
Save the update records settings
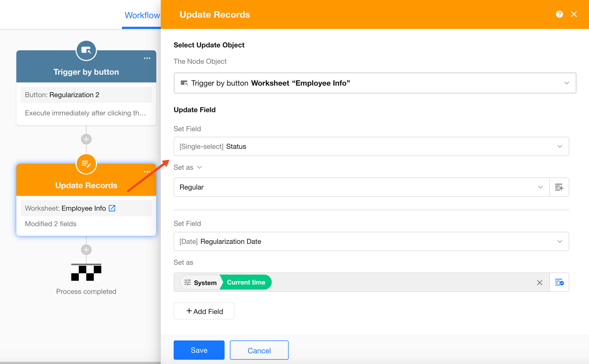tap(199, 350)
